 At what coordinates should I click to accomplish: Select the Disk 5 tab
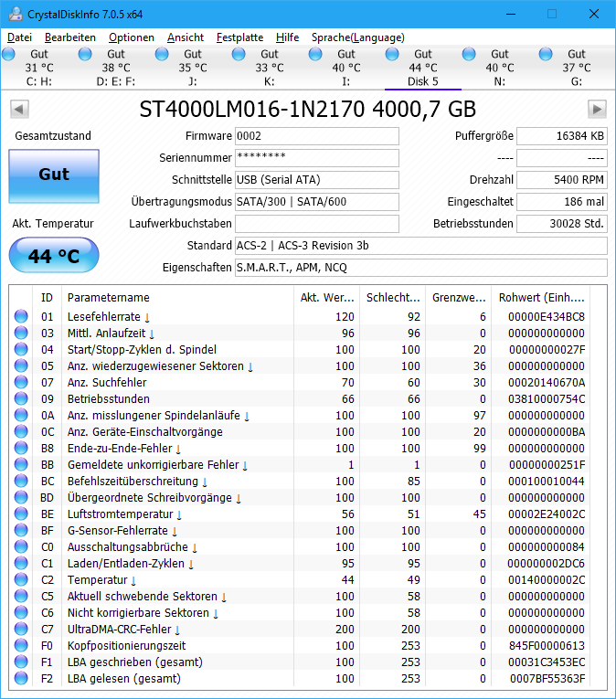coord(422,68)
